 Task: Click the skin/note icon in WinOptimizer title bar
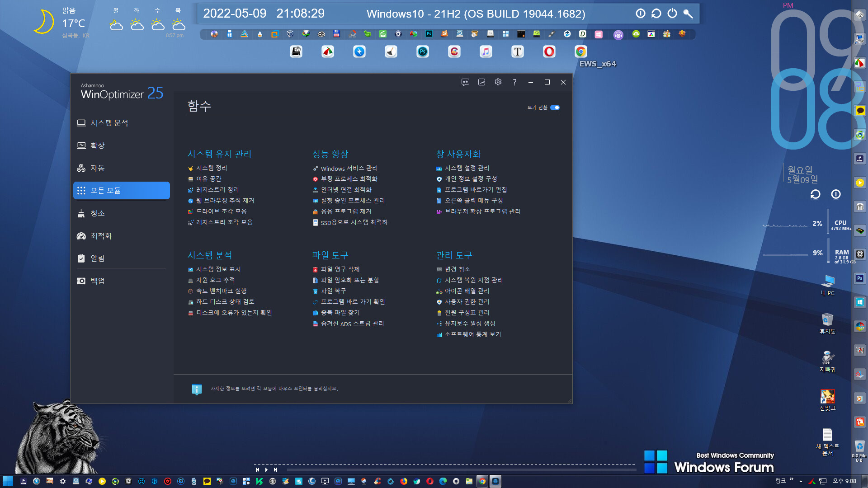pos(481,82)
